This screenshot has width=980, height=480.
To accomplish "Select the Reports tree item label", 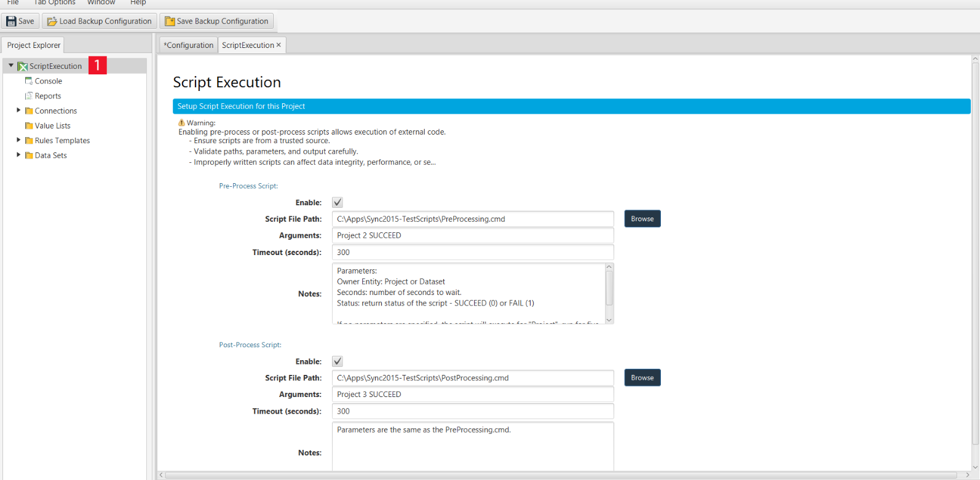I will [48, 96].
